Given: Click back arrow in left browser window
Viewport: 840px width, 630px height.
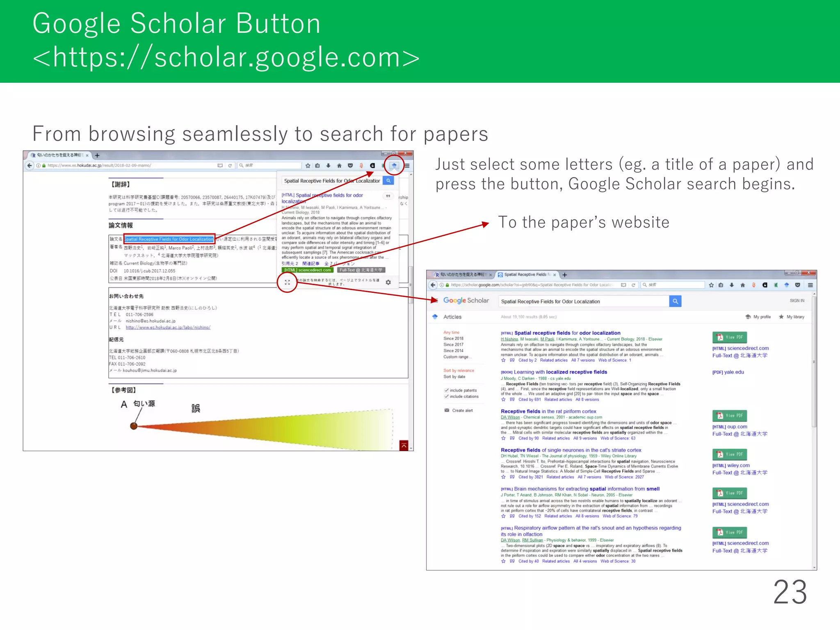Looking at the screenshot, I should [x=29, y=166].
